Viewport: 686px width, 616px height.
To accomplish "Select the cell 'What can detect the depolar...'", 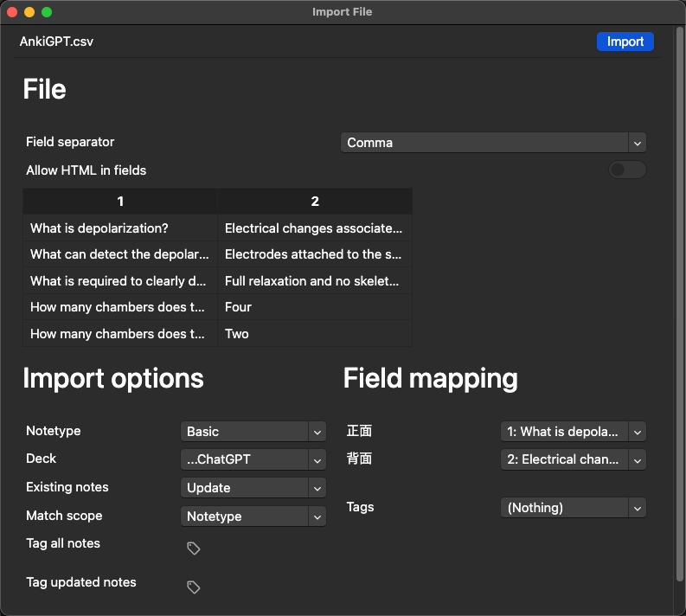I will pos(120,254).
